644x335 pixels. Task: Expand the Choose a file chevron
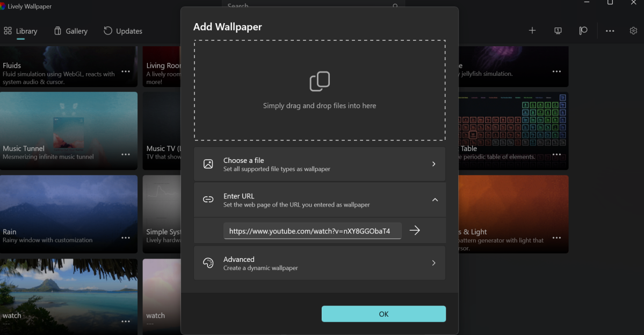coord(433,164)
